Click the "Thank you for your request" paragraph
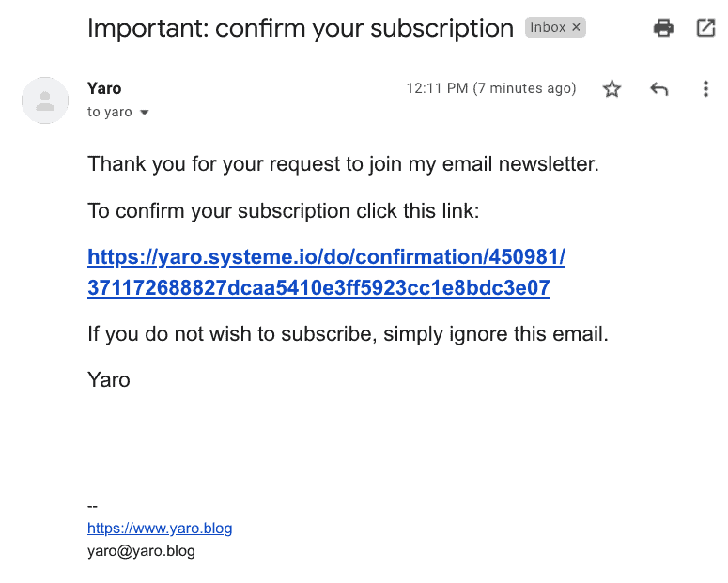 point(343,164)
